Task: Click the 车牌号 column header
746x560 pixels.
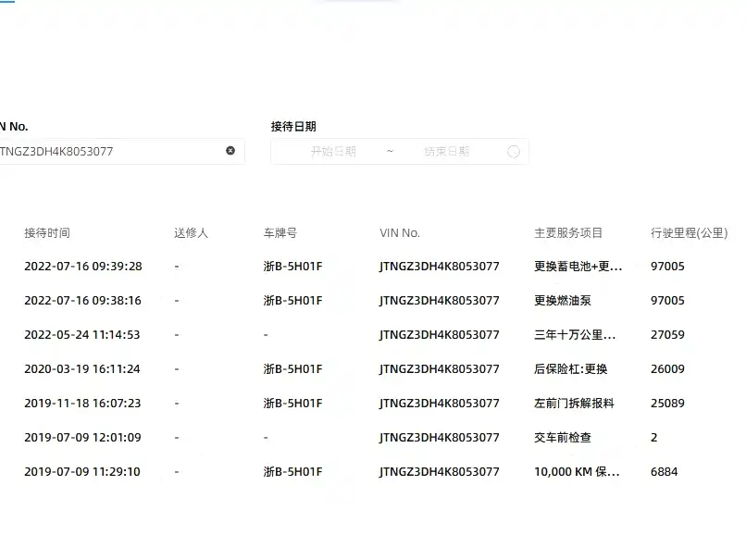Action: click(280, 233)
